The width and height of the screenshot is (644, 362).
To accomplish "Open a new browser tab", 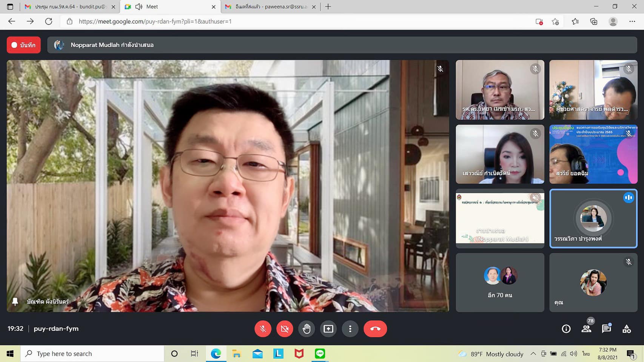I will [x=328, y=7].
